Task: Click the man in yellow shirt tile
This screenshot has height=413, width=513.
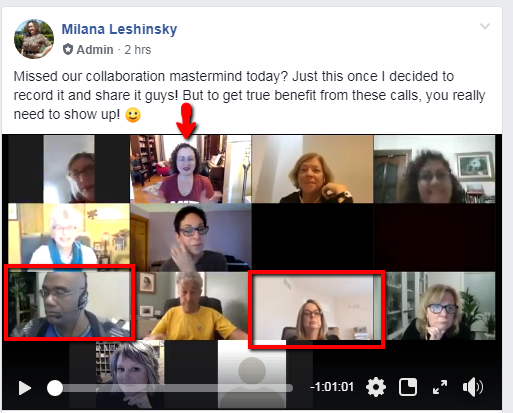Action: point(190,306)
